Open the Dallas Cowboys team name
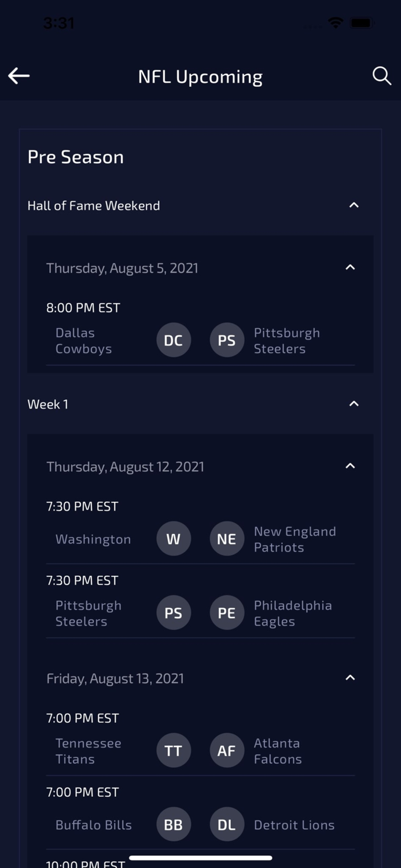This screenshot has width=401, height=868. [x=83, y=341]
